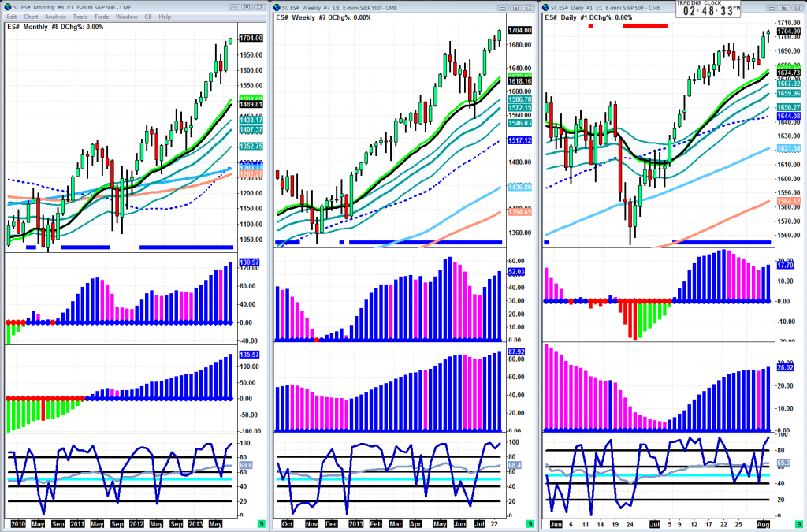
Task: Click the globe icon of the Daily chart window
Action: [x=545, y=6]
